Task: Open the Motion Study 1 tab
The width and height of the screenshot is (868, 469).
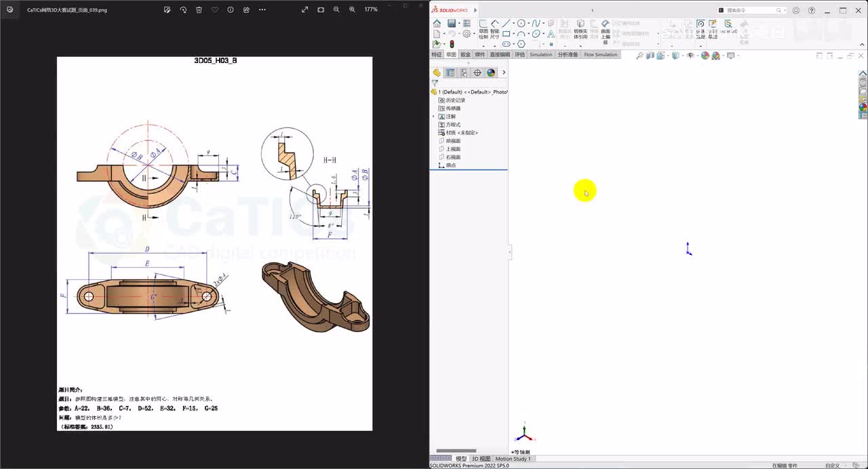Action: coord(513,459)
